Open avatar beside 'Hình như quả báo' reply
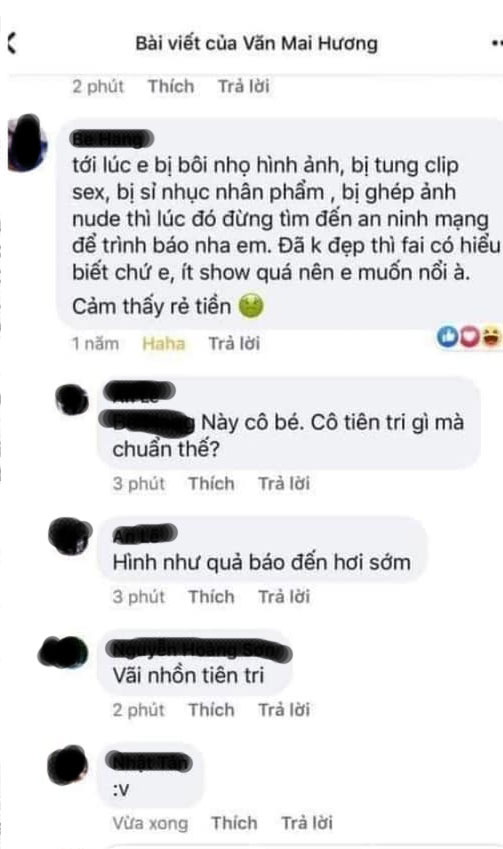 (x=69, y=535)
